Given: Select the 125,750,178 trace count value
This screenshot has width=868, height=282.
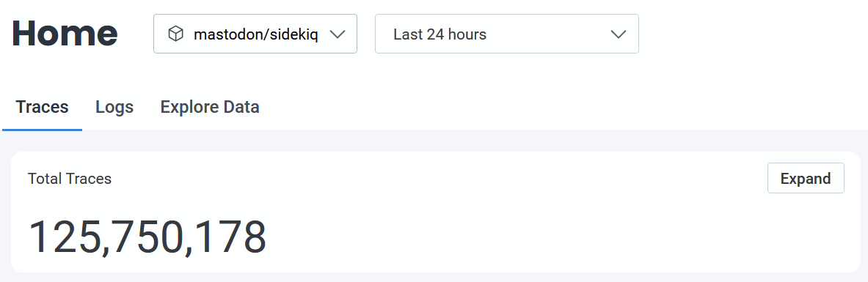Looking at the screenshot, I should [147, 237].
